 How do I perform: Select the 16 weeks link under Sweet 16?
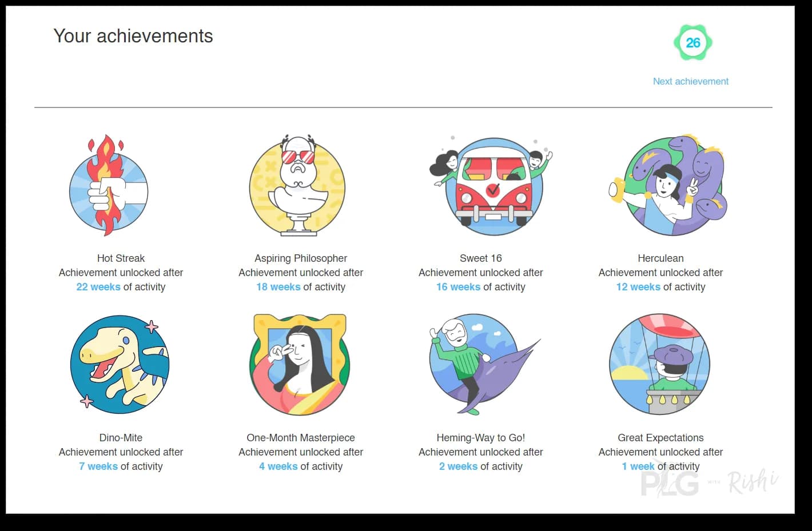459,287
